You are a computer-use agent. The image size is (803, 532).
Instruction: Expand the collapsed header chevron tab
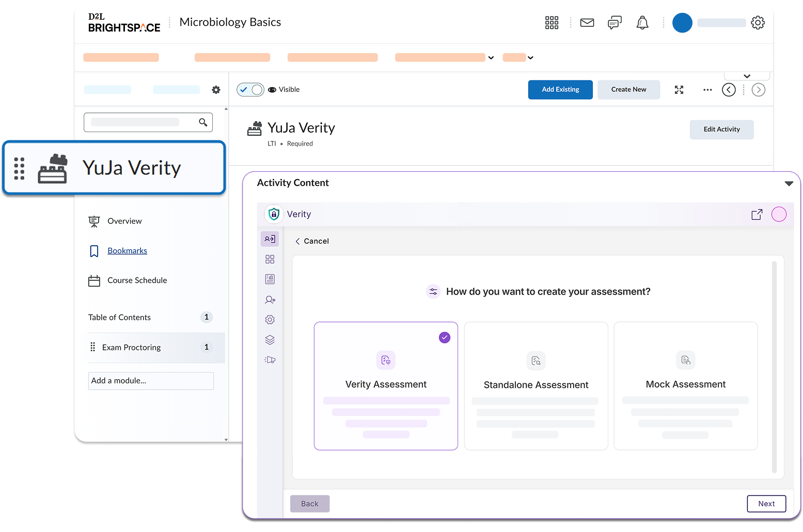tap(747, 76)
